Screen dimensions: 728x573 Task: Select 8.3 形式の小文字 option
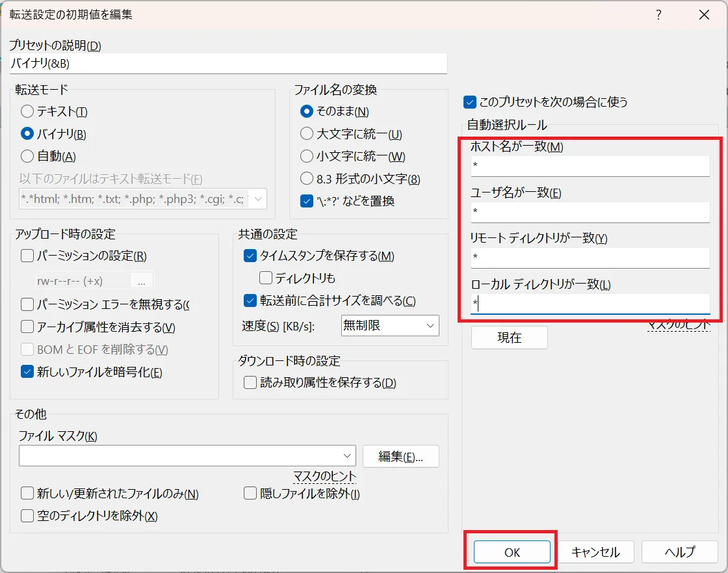click(306, 178)
